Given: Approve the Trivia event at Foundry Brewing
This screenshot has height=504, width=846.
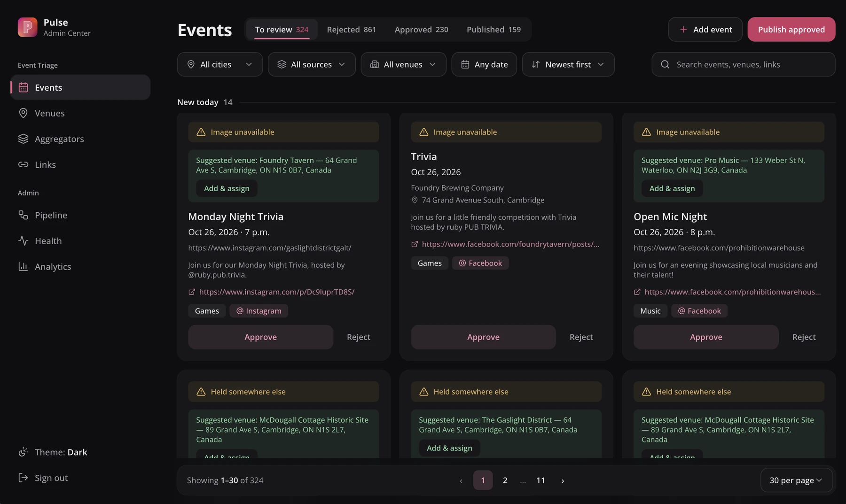Looking at the screenshot, I should click(483, 337).
